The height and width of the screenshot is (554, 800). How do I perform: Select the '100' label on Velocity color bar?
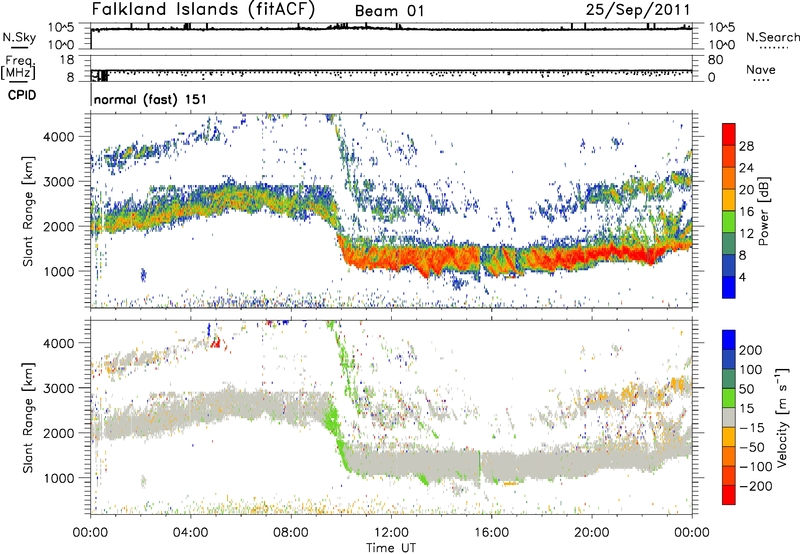click(750, 370)
